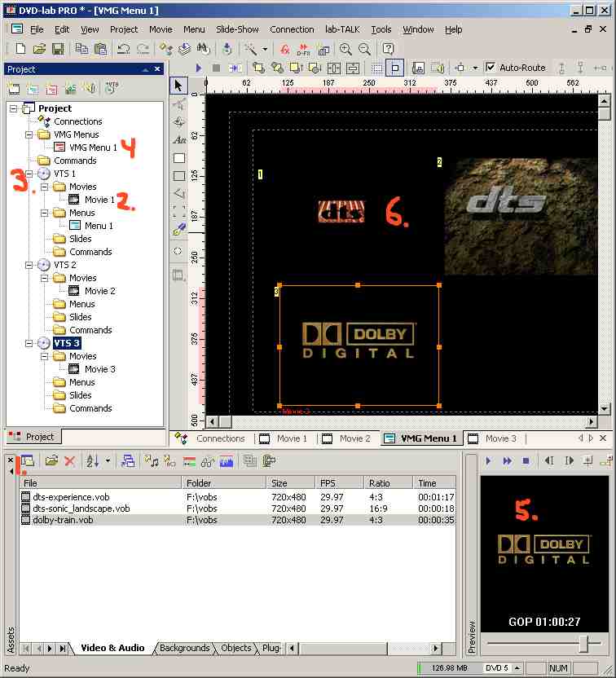Open the DVD 5 disc size dropdown
616x678 pixels.
pos(517,668)
